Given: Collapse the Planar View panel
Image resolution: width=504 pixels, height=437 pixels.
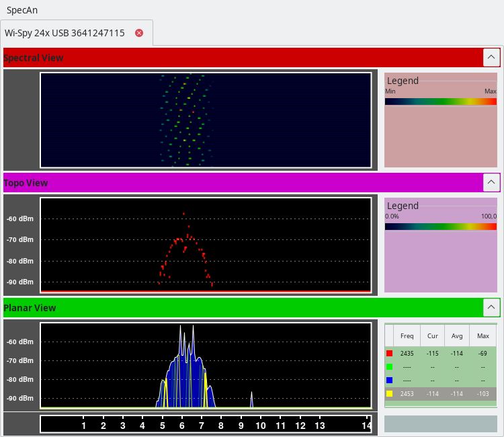Looking at the screenshot, I should click(491, 308).
